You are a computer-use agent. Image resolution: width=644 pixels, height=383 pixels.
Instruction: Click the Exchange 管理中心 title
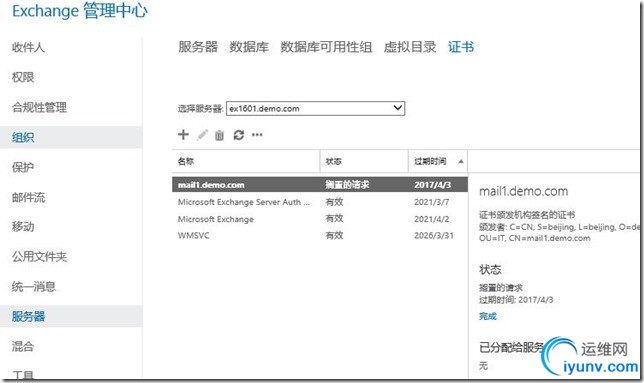click(80, 11)
